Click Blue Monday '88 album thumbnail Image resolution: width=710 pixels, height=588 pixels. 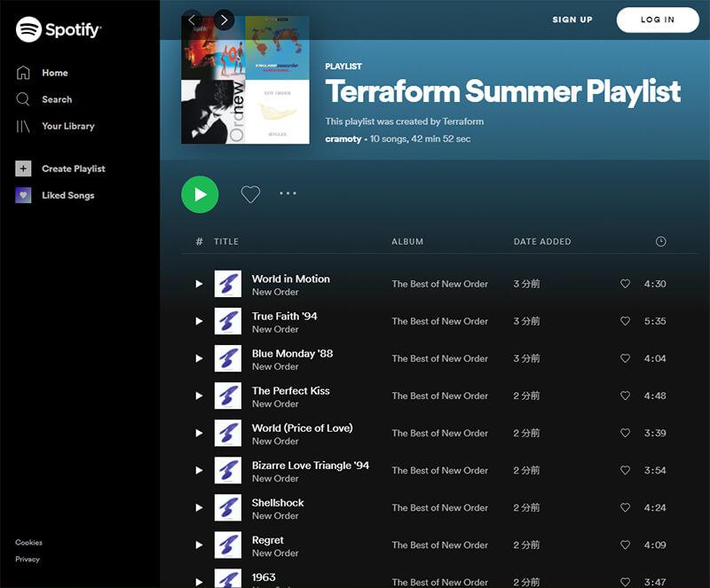pyautogui.click(x=228, y=358)
